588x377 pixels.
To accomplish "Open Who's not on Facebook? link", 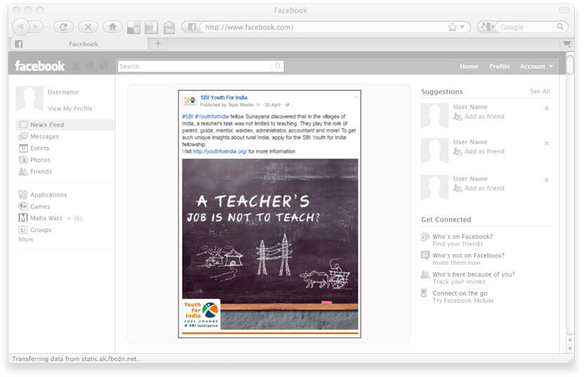I will 469,255.
